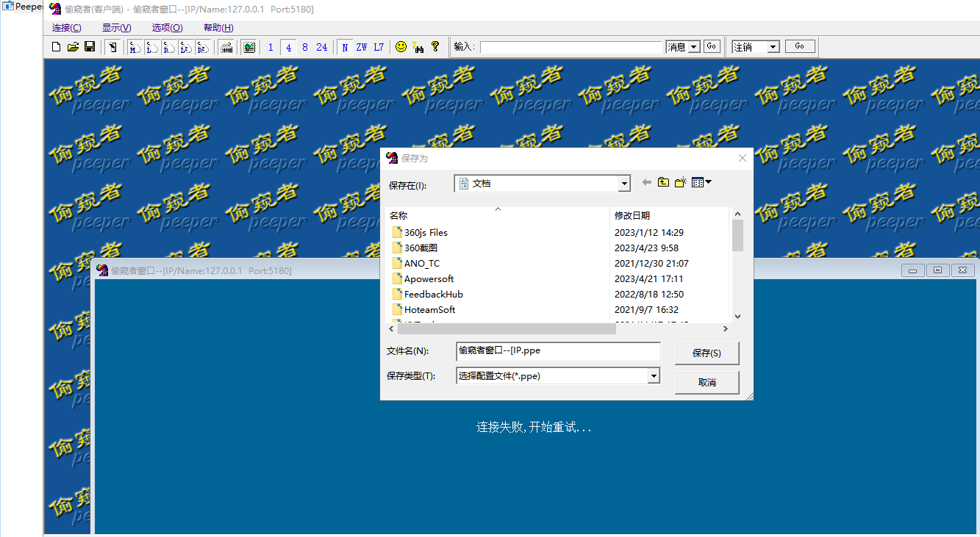Image resolution: width=980 pixels, height=537 pixels.
Task: Open the 消息 dropdown in the toolbar
Action: pos(695,47)
